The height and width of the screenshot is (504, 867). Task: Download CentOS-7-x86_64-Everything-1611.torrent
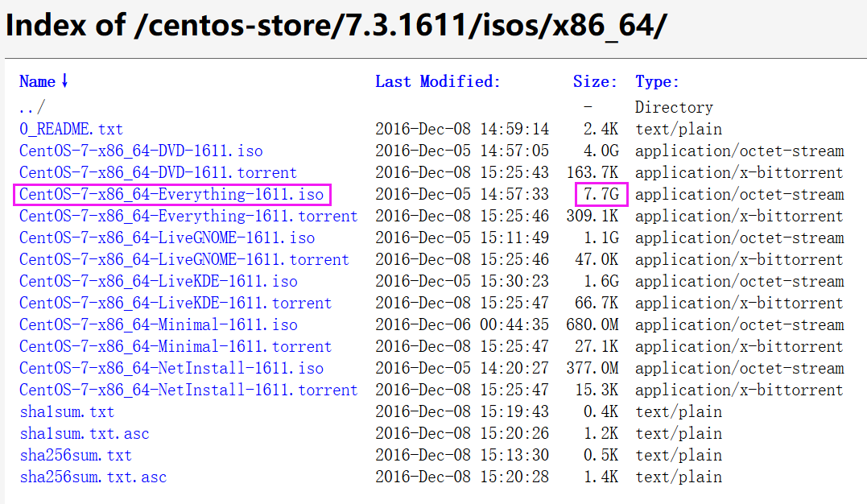tap(188, 216)
